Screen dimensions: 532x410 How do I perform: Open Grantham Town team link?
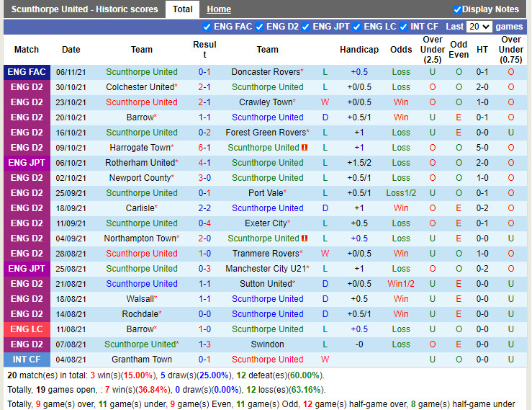pyautogui.click(x=142, y=360)
